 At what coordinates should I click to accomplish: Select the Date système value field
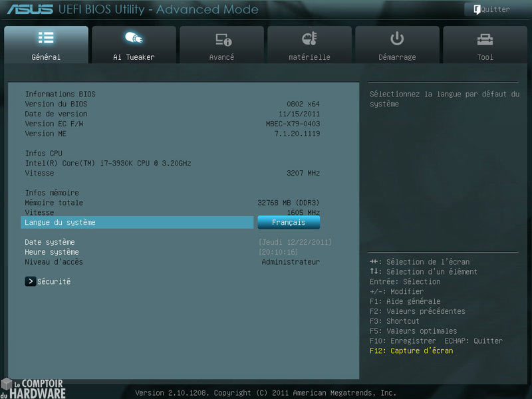295,242
